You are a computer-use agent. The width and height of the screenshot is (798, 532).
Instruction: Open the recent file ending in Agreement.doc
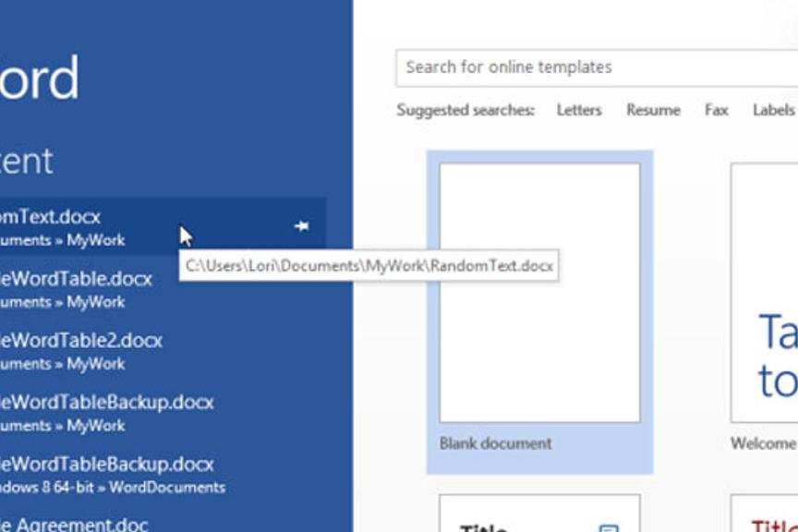[74, 525]
